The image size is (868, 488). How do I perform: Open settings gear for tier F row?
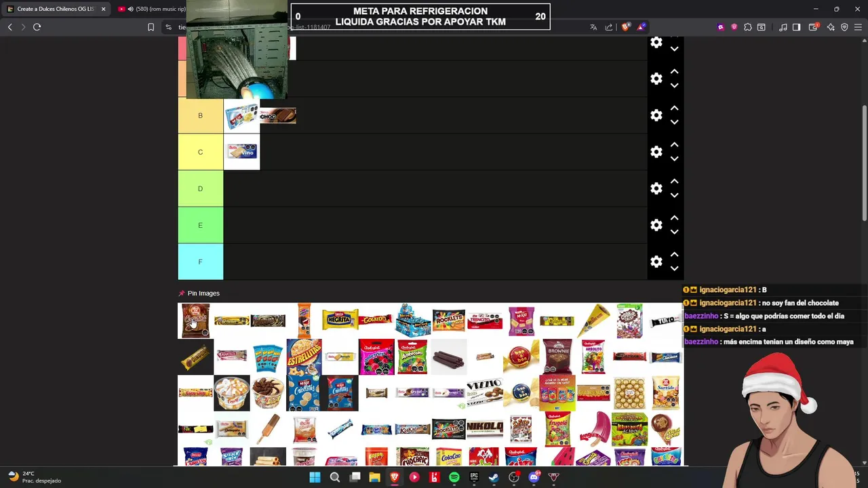(x=656, y=262)
